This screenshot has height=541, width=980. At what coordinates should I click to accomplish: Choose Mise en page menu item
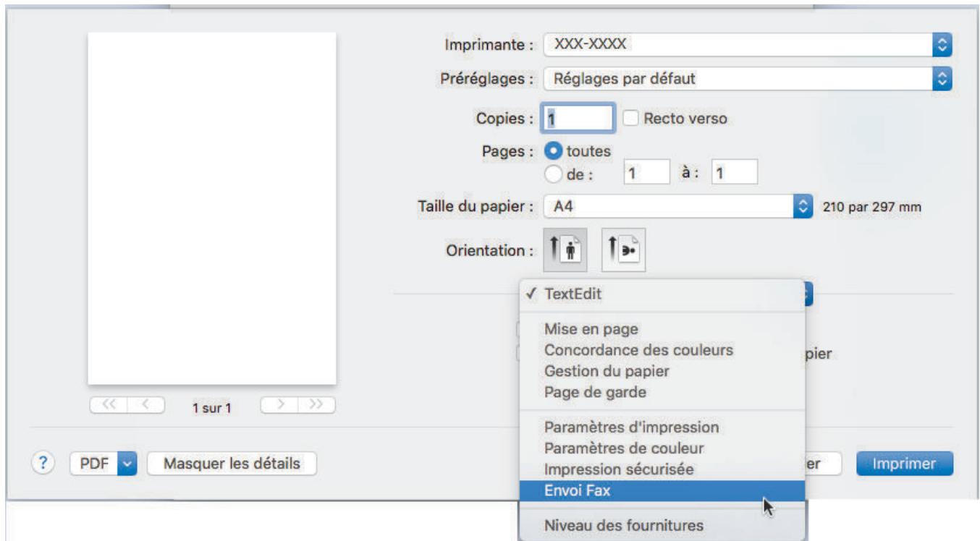tap(662, 329)
